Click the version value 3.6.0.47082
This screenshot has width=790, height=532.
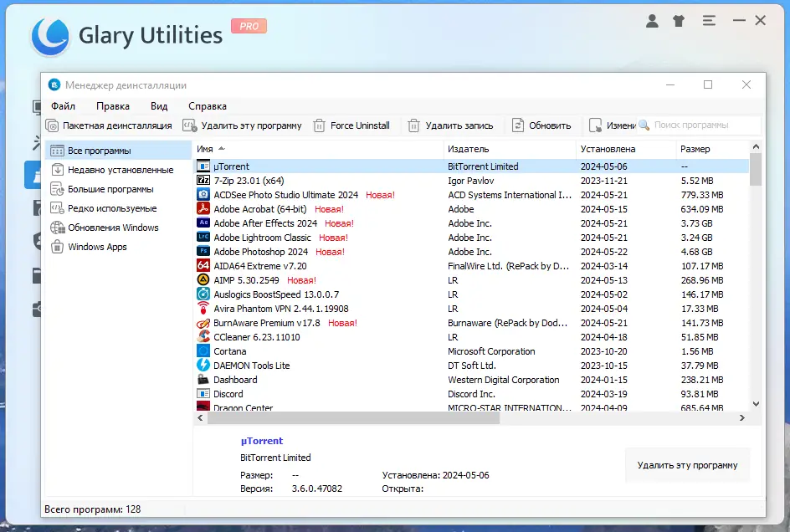(x=317, y=489)
